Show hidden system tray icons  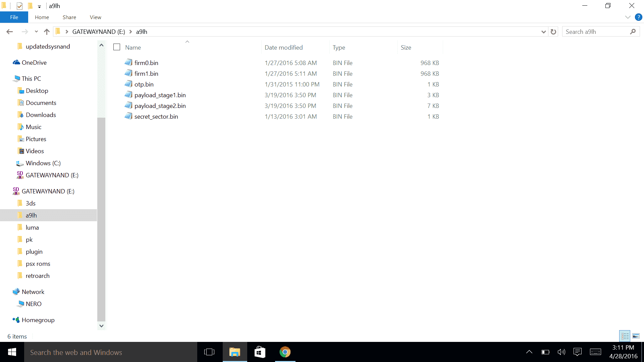tap(529, 352)
